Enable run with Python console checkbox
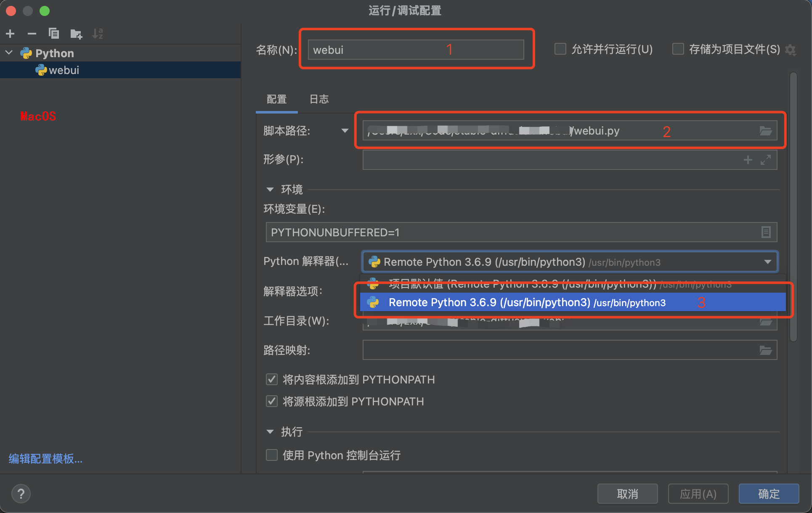This screenshot has height=513, width=812. point(272,455)
